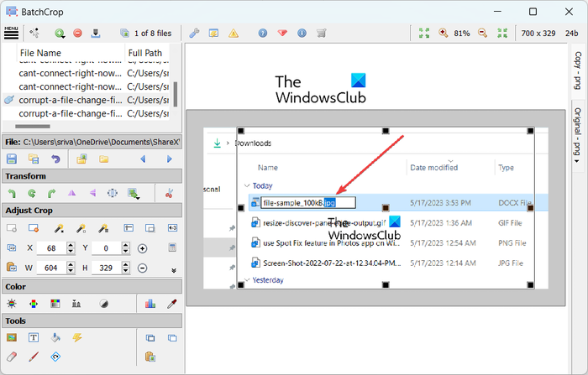Go to next file with right blue arrow

coord(169,159)
